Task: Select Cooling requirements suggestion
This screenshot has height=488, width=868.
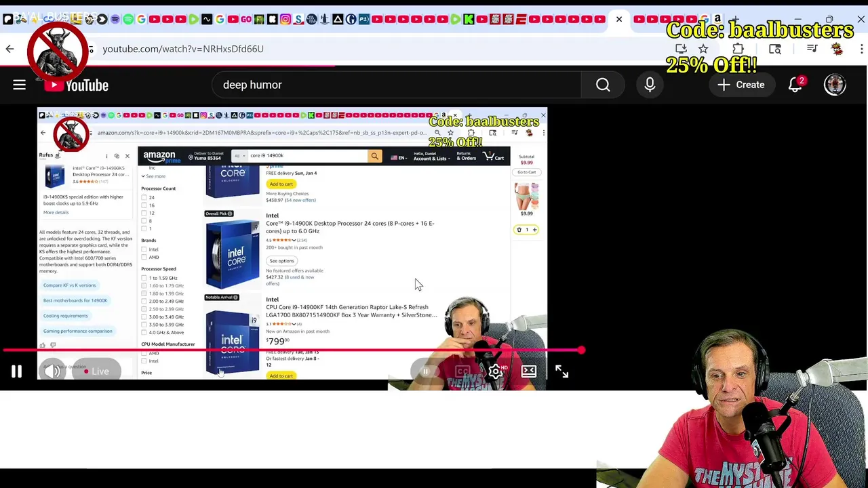Action: (x=65, y=316)
